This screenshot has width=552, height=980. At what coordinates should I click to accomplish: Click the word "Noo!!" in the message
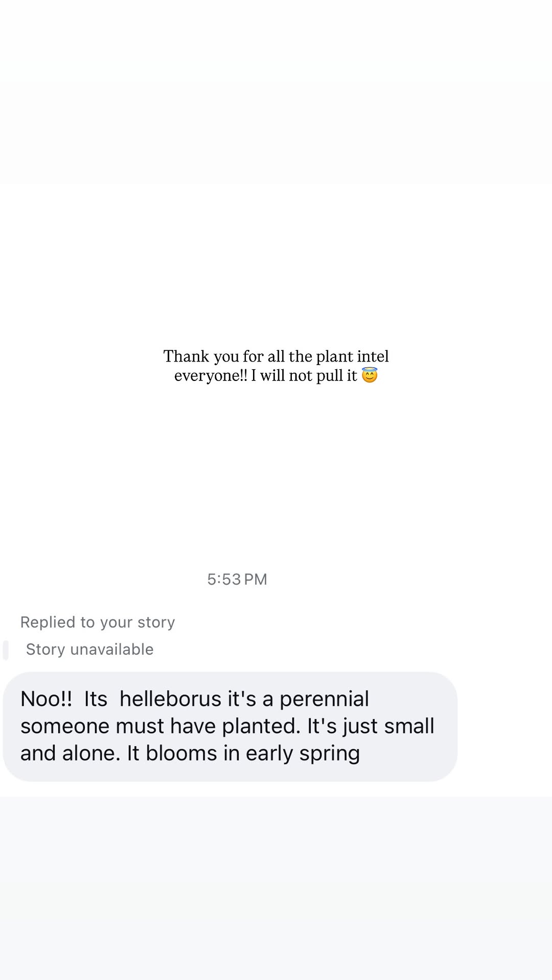click(x=46, y=699)
